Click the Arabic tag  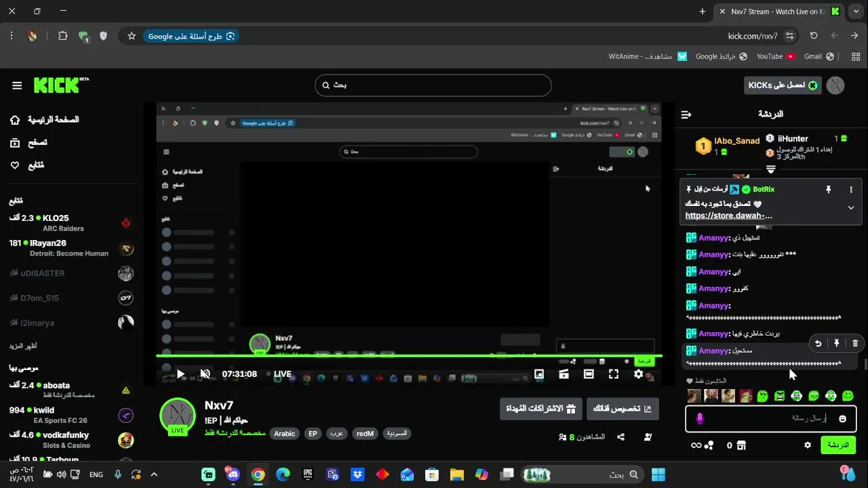[x=285, y=434]
